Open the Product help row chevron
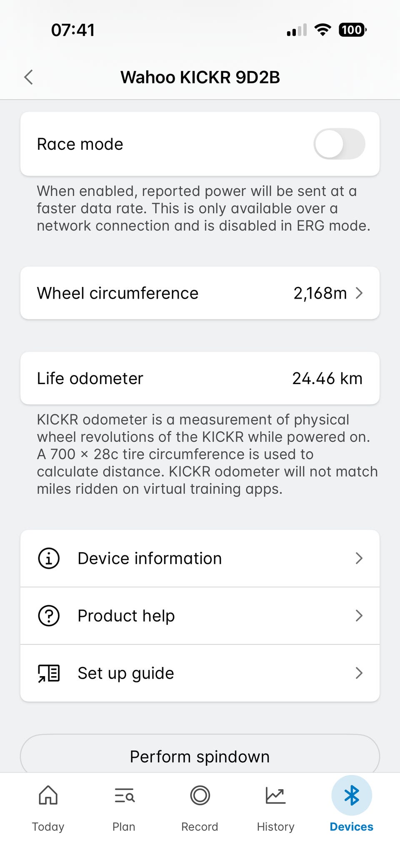The image size is (400, 868). [359, 616]
